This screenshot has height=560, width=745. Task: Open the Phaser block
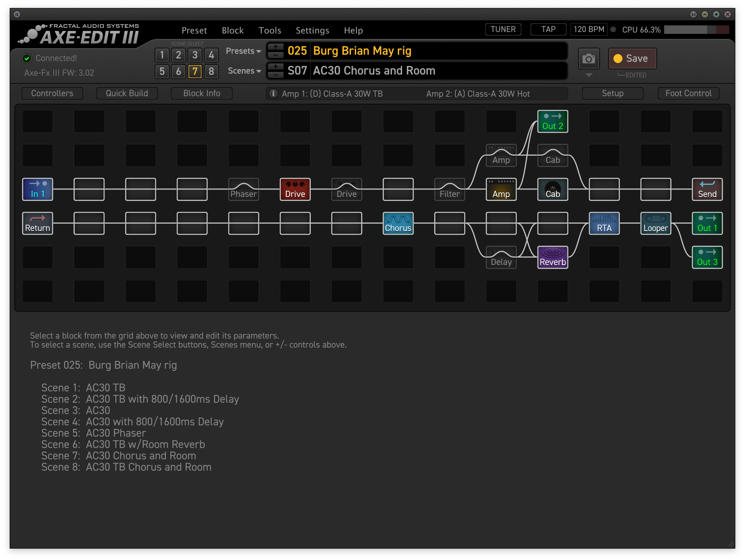click(244, 189)
